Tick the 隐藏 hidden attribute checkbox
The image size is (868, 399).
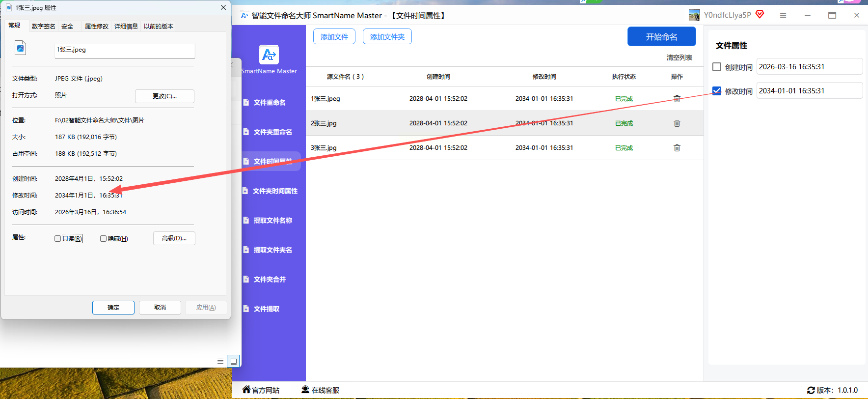[x=103, y=238]
